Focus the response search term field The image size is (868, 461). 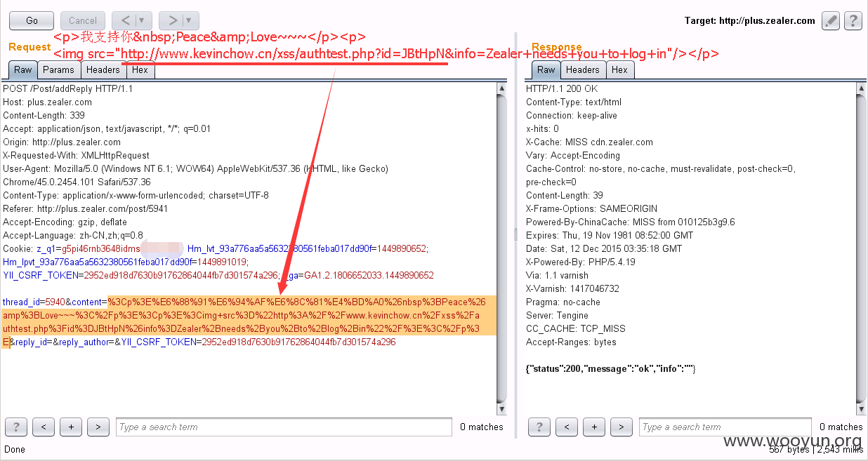(x=725, y=427)
